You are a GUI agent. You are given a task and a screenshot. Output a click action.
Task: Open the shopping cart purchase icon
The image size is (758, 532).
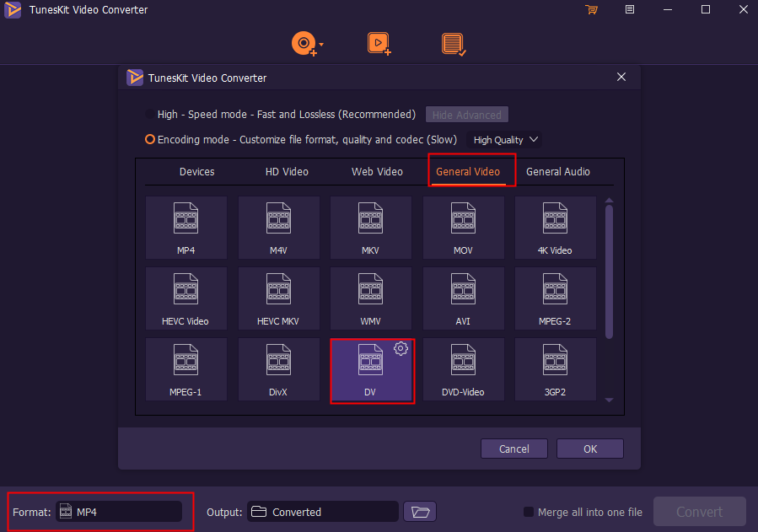(591, 9)
